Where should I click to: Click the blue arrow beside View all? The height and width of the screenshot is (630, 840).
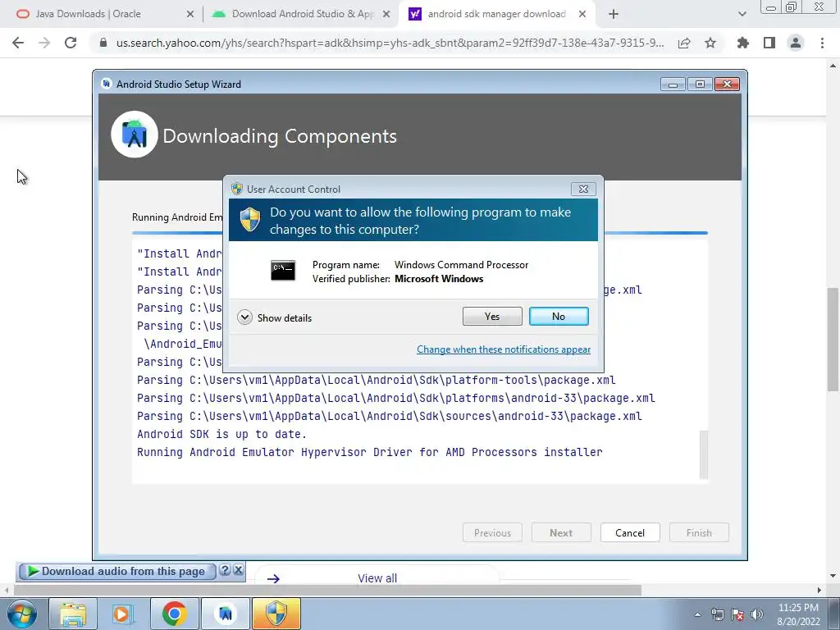273,578
